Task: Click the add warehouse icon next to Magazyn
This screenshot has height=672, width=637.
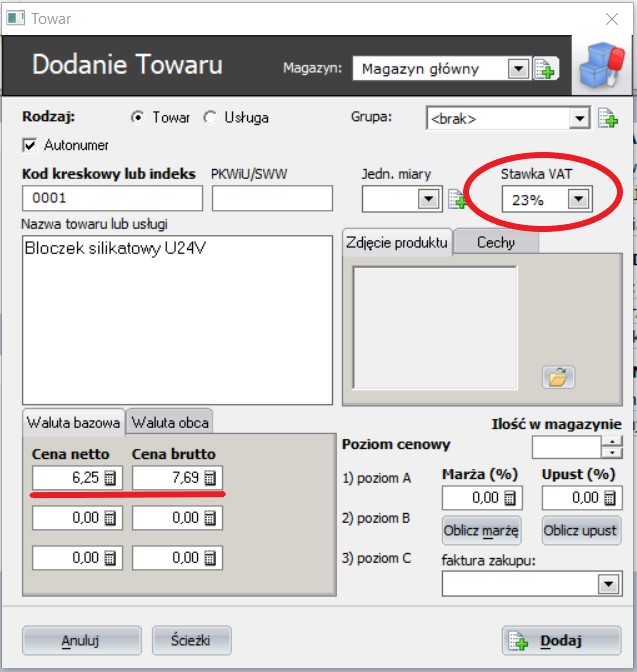Action: tap(546, 69)
